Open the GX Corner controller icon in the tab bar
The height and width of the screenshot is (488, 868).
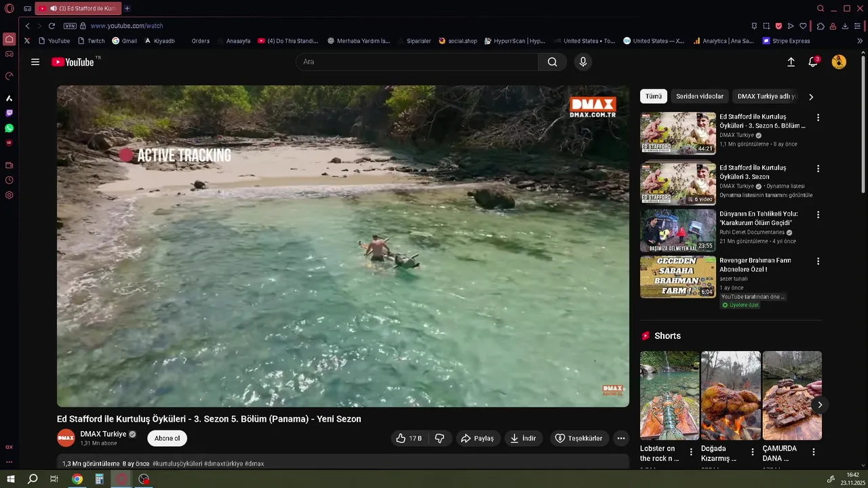click(27, 9)
